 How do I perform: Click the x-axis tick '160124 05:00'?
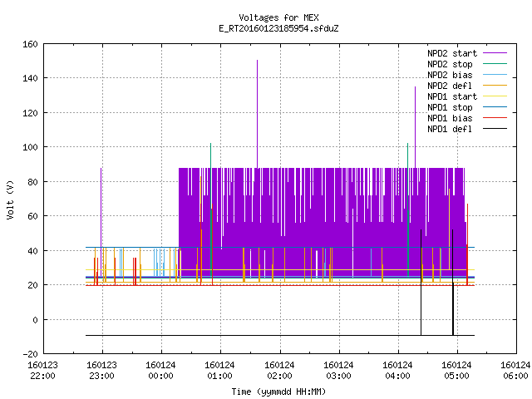(x=456, y=371)
